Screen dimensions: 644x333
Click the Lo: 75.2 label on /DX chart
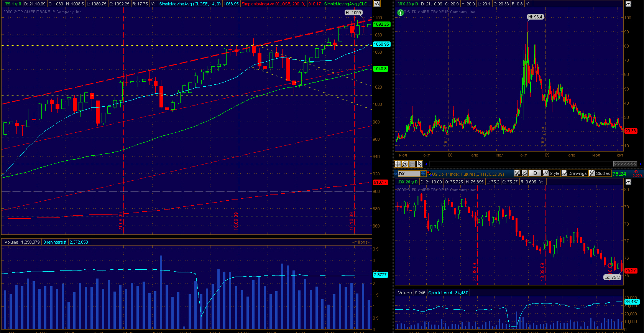point(612,277)
